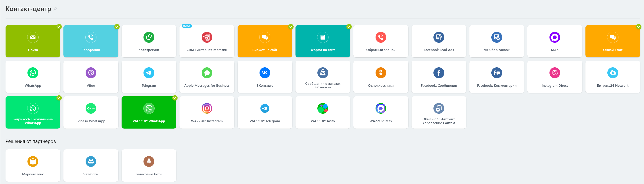The width and height of the screenshot is (644, 184).
Task: Open Apple Messages for Business icon
Action: click(x=207, y=73)
